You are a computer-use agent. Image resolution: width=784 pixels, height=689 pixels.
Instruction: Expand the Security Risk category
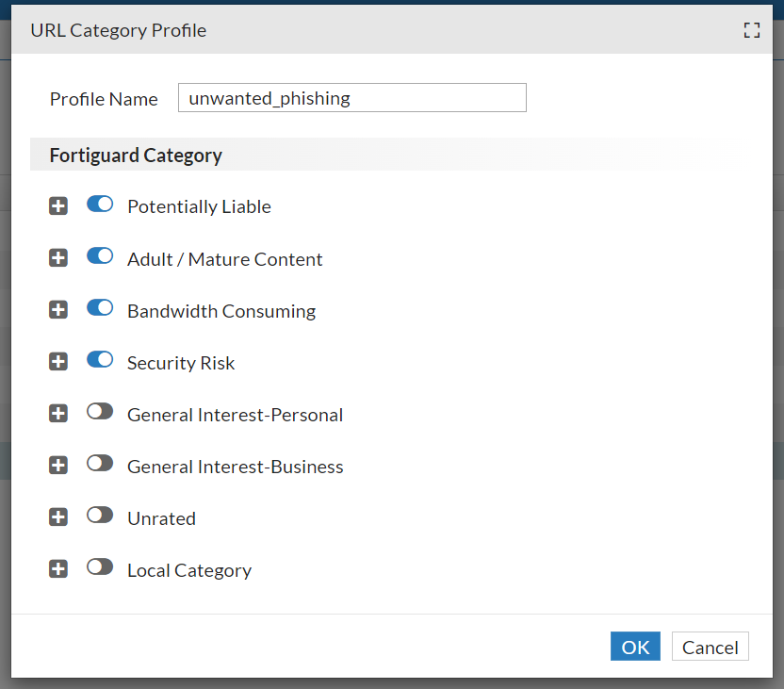[x=58, y=362]
